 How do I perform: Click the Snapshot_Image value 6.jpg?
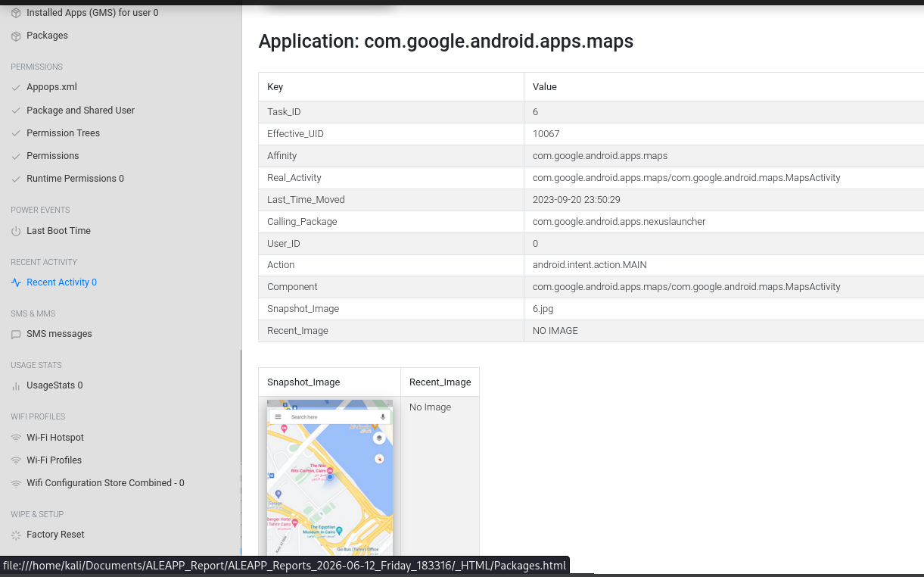point(545,309)
